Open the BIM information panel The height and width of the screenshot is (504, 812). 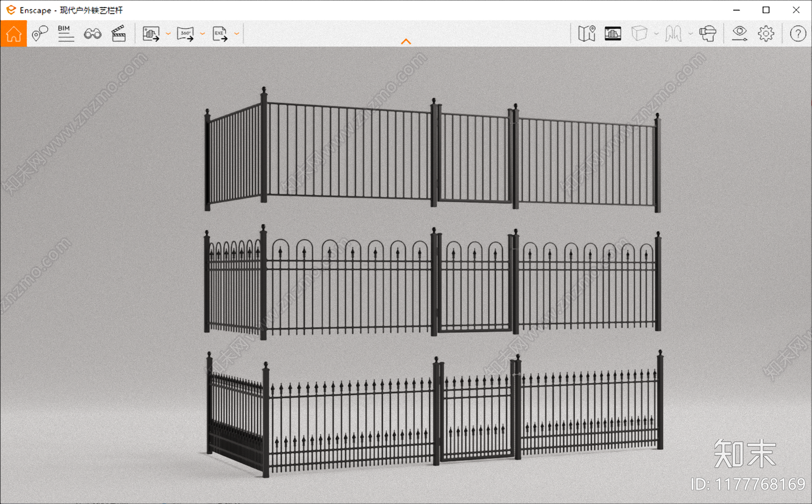point(65,34)
